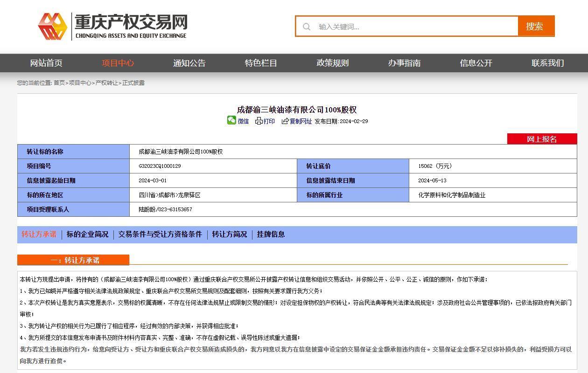The width and height of the screenshot is (588, 373).
Task: Click the magnifier icon in the search bar
Action: (307, 27)
